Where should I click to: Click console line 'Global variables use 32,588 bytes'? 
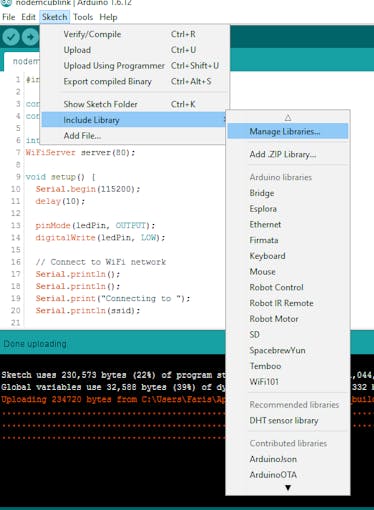click(x=113, y=387)
